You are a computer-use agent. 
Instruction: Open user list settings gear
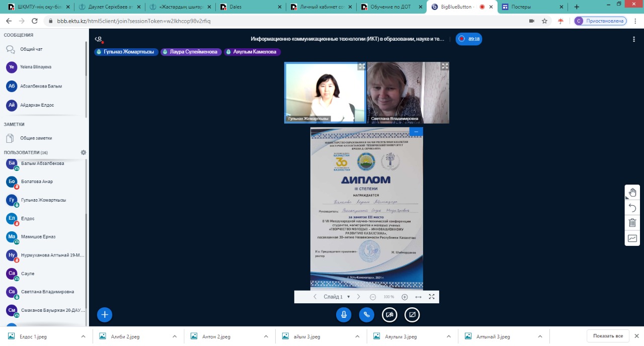pyautogui.click(x=84, y=152)
